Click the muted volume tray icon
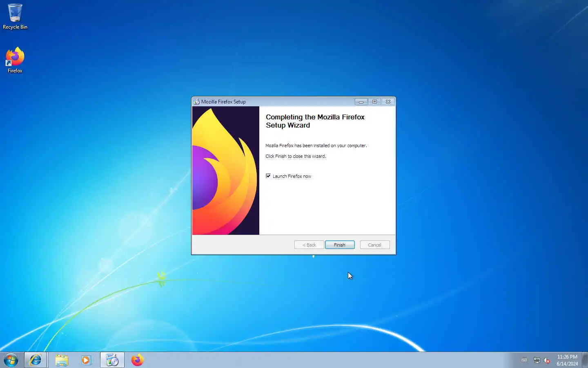The width and height of the screenshot is (588, 368). [x=547, y=360]
